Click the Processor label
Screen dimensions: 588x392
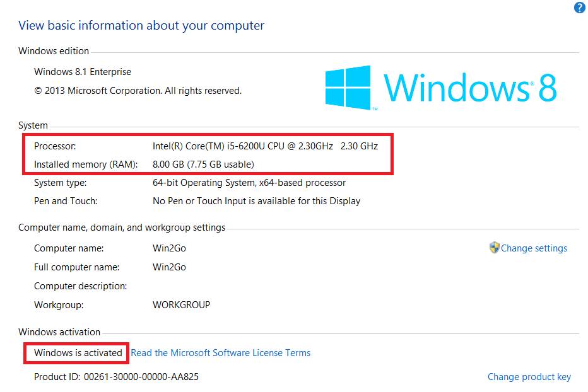coord(55,146)
